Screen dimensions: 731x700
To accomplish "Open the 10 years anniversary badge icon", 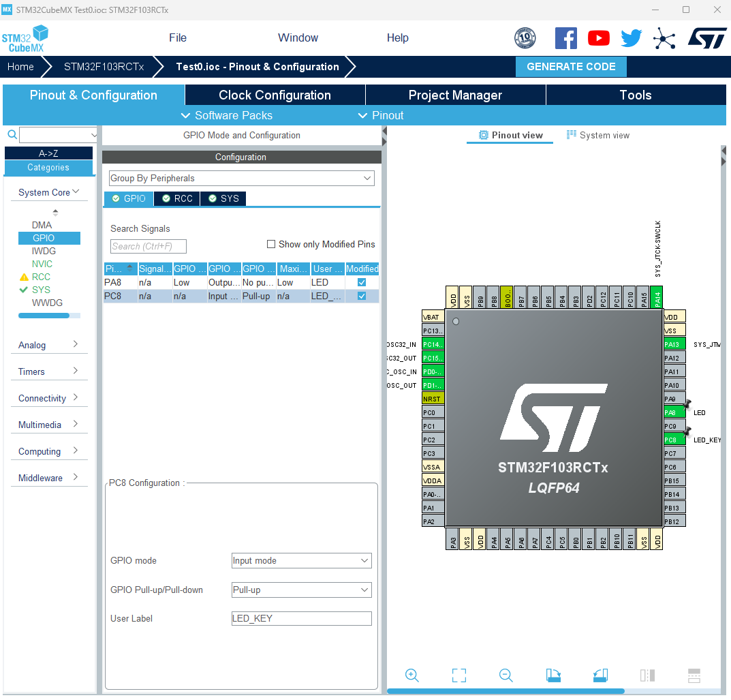I will coord(525,38).
